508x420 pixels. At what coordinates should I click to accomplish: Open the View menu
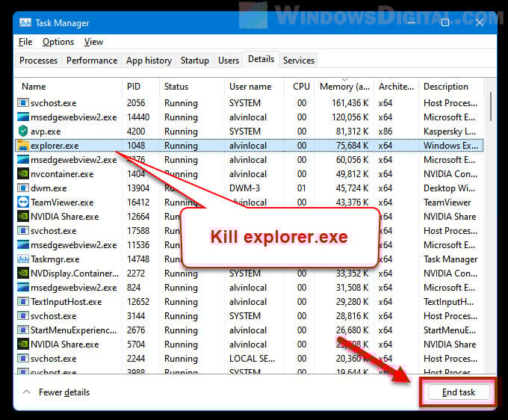point(93,42)
